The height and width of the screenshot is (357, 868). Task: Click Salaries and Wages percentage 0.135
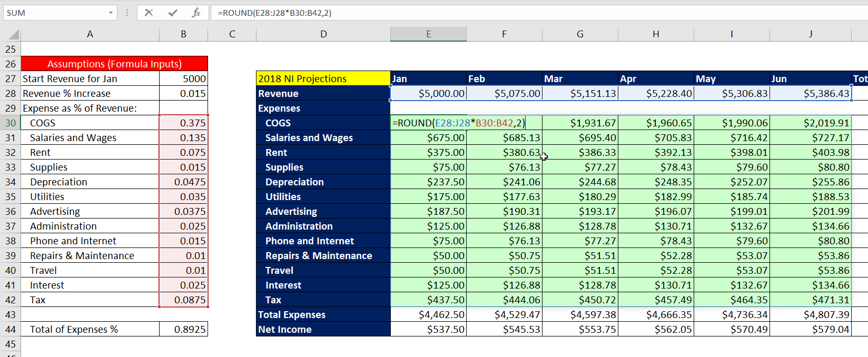point(183,137)
